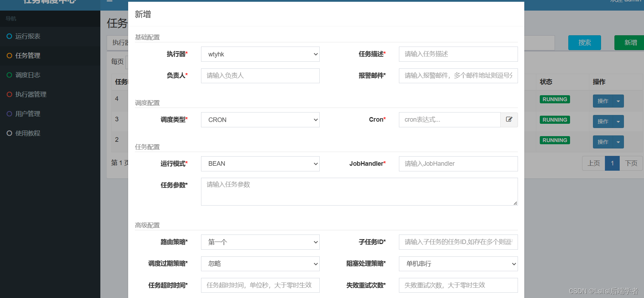Focus the JobHandler input field
Screen dimensions: 644x298
click(458, 164)
